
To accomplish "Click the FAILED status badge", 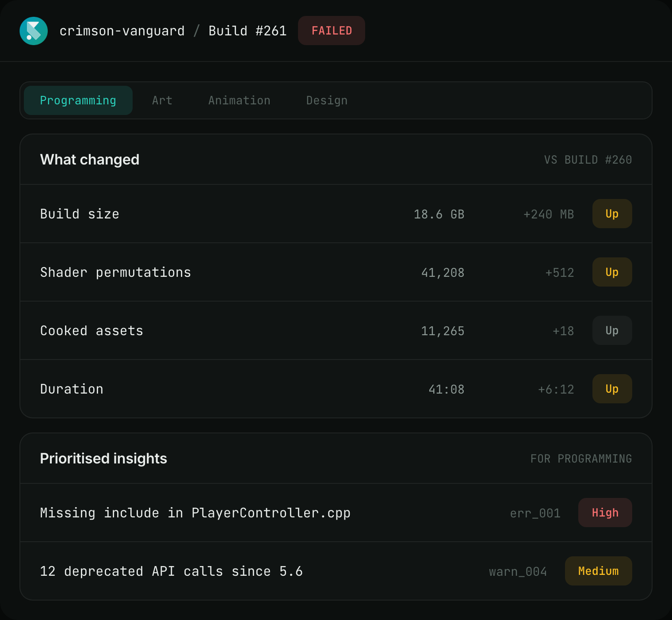I will click(x=332, y=31).
